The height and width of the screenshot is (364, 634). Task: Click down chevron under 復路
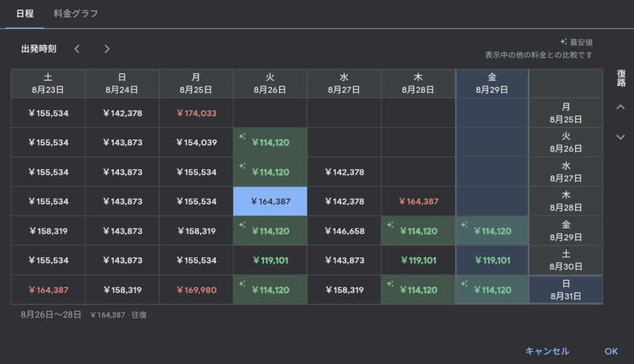[x=620, y=137]
